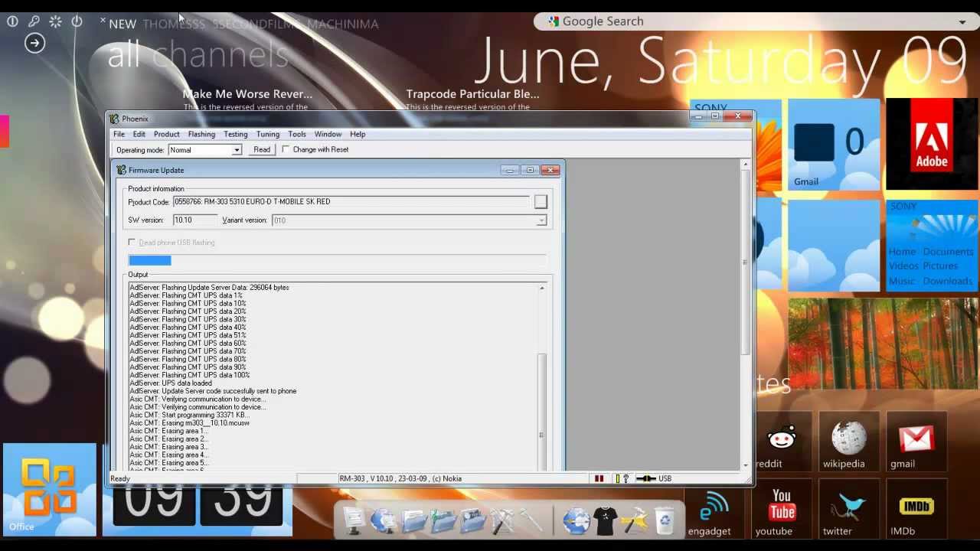Open the Window menu
This screenshot has height=551, width=980.
pos(328,134)
